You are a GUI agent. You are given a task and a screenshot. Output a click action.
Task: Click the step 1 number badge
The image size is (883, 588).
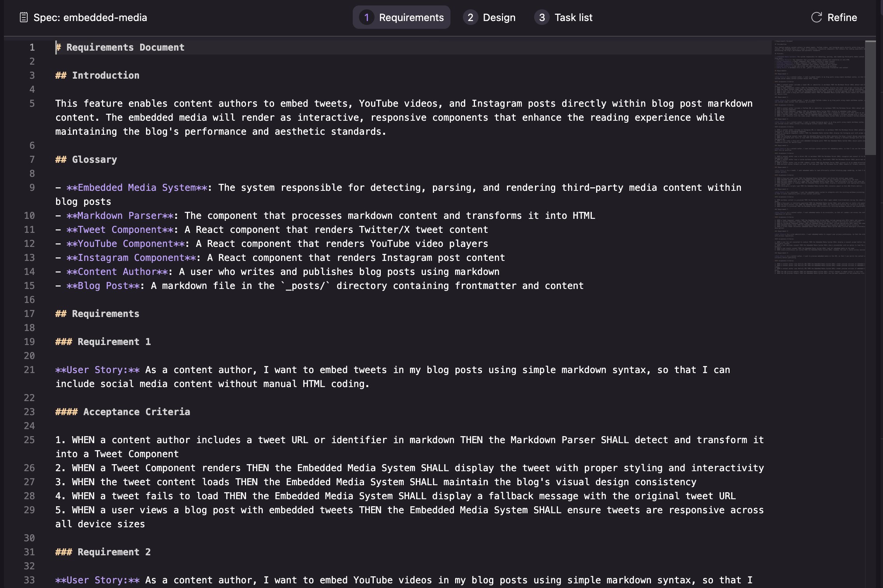(x=366, y=18)
